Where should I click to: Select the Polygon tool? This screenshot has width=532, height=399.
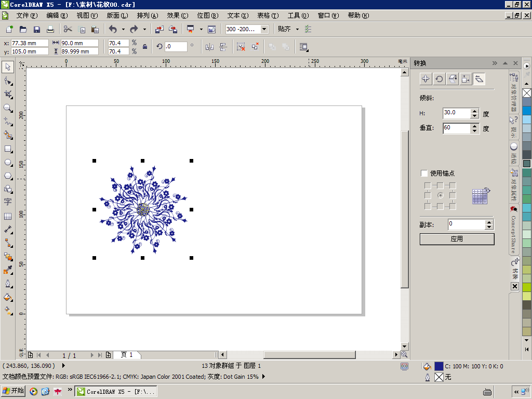pyautogui.click(x=8, y=176)
